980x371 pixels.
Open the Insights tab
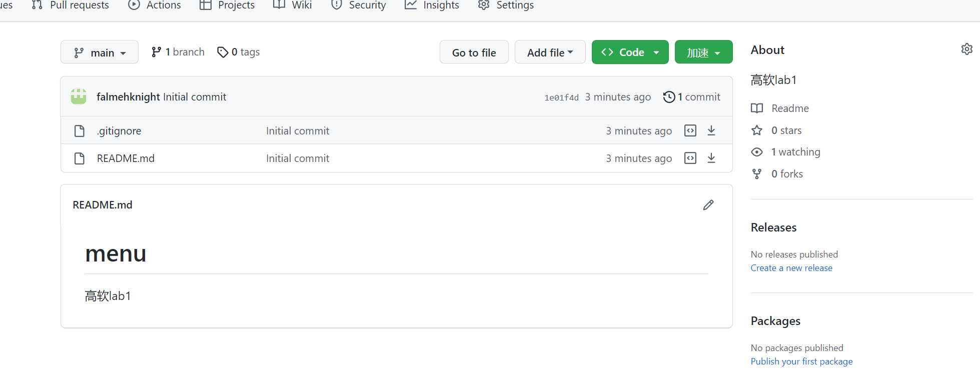(x=432, y=5)
